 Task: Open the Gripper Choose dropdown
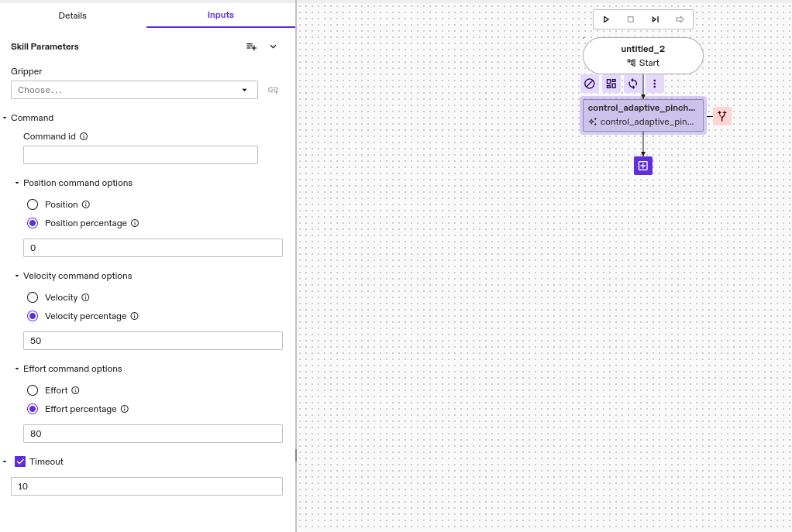(133, 90)
